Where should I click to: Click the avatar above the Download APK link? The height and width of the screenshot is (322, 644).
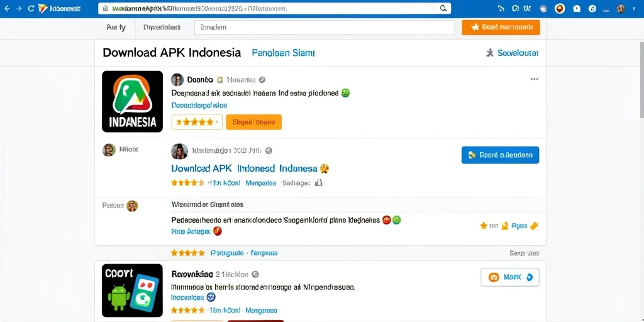[179, 151]
